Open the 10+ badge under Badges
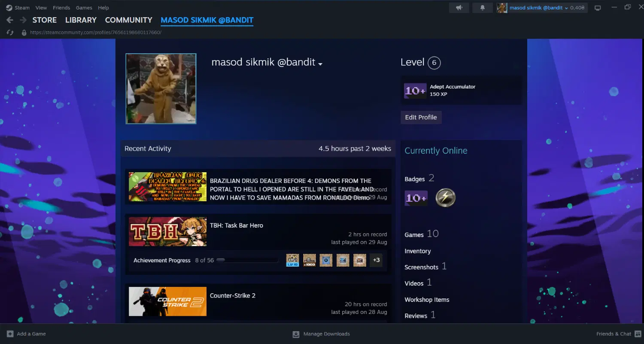644x344 pixels. 416,198
